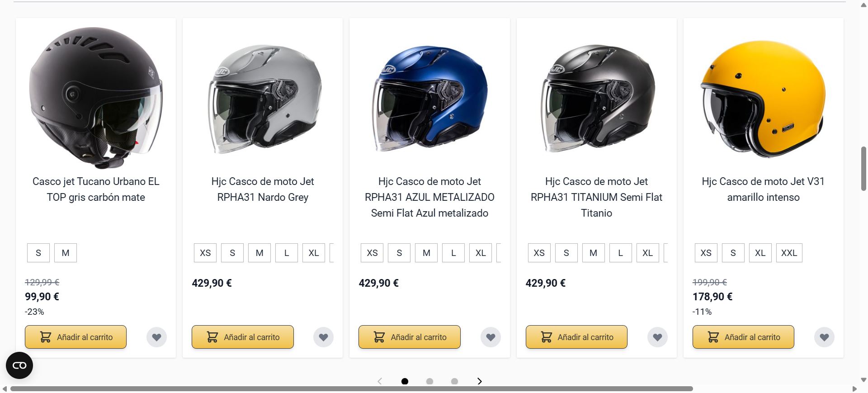868x393 pixels.
Task: Click the previous carousel chevron
Action: (x=379, y=381)
